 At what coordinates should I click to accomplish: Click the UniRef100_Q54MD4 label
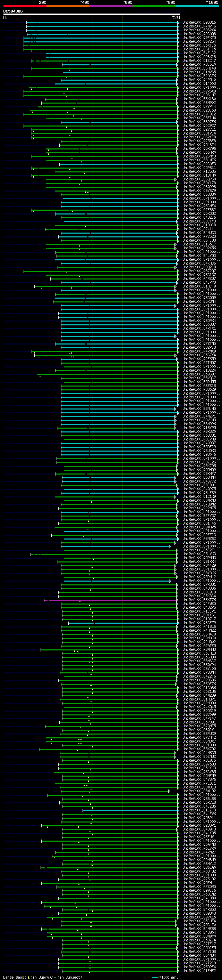pyautogui.click(x=199, y=956)
